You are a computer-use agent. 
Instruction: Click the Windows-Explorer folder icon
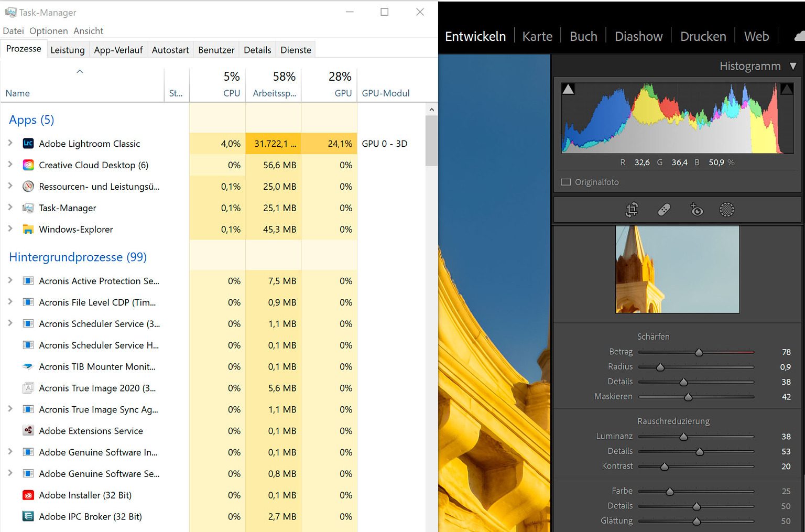[x=28, y=230]
